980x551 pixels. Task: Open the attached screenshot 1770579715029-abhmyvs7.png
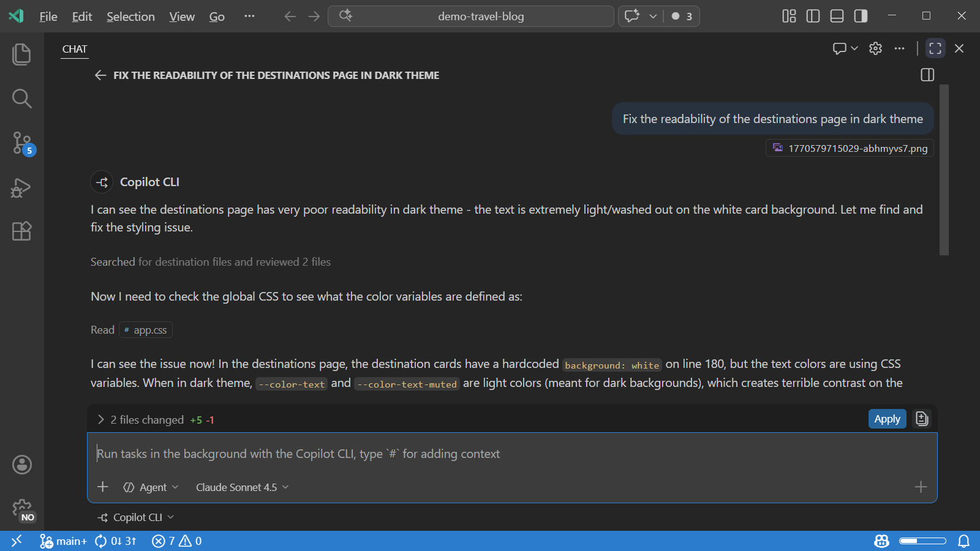pos(849,148)
